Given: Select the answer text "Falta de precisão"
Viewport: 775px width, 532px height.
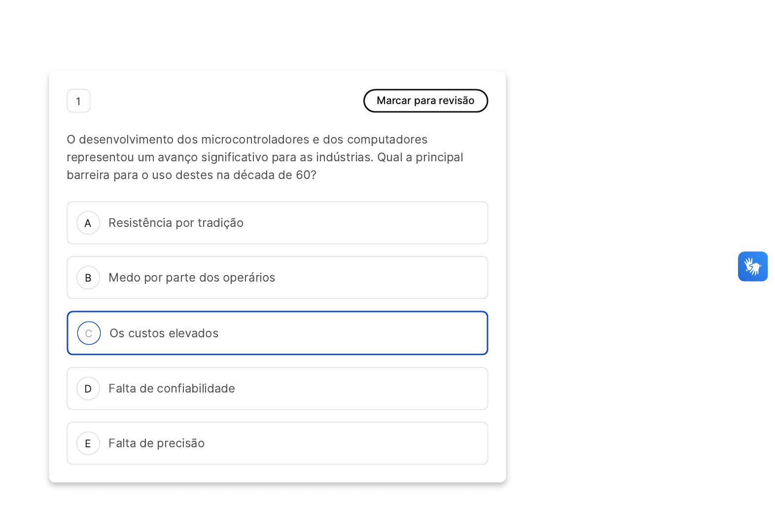Looking at the screenshot, I should click(x=156, y=443).
